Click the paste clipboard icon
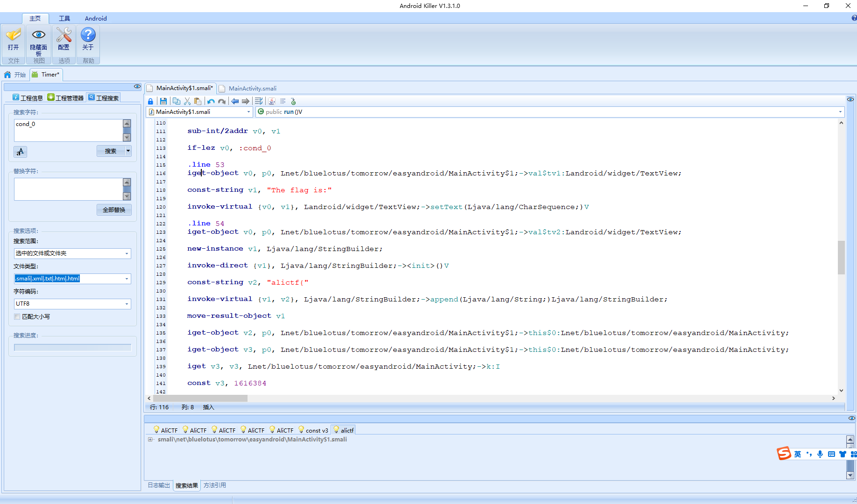The width and height of the screenshot is (857, 504). [x=198, y=101]
